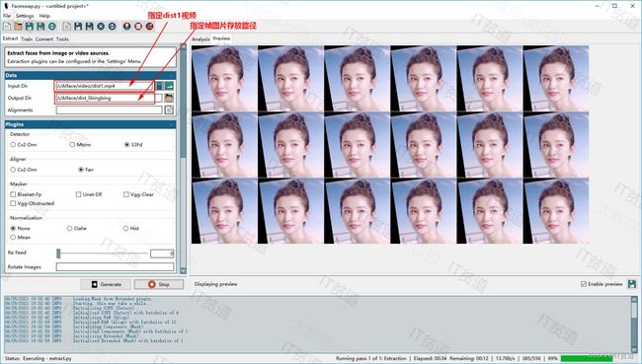Open the Extract settings toolbar icon
Viewport: 642px width, 364px height.
coord(127,27)
